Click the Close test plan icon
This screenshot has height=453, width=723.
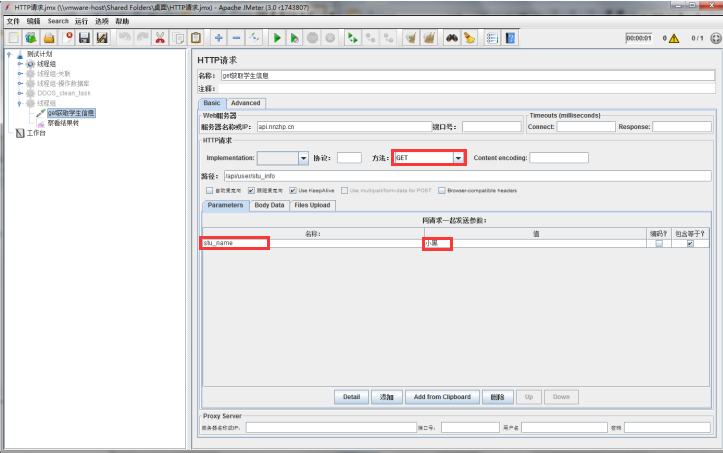67,38
